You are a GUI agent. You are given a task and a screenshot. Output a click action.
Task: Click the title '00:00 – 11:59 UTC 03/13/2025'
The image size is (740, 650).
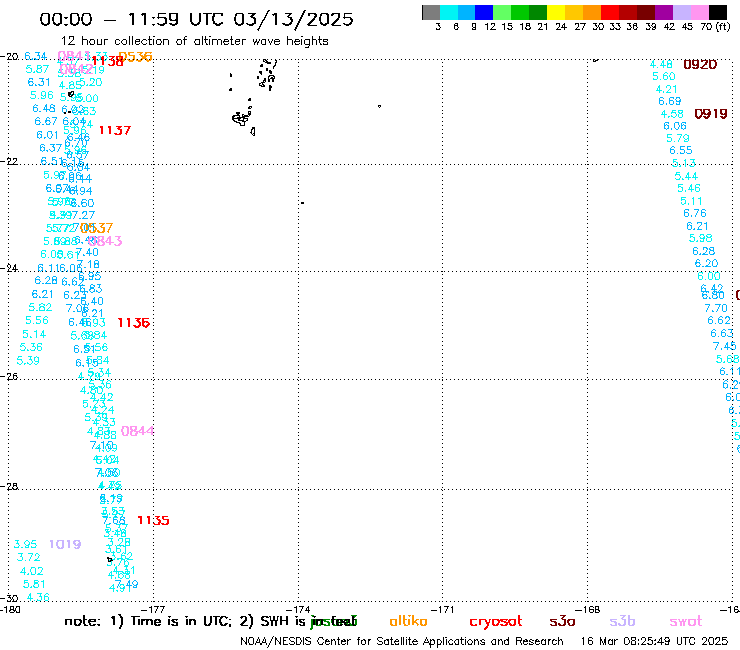click(196, 19)
